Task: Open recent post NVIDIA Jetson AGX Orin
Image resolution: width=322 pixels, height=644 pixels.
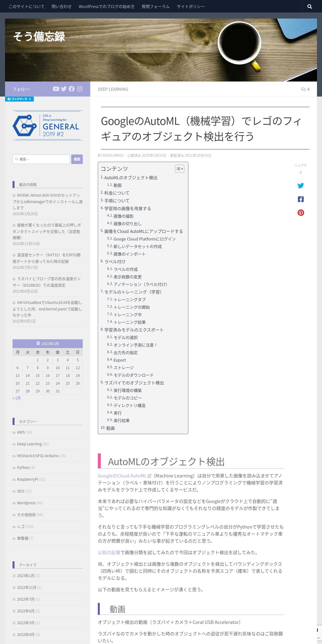Action: tap(48, 201)
